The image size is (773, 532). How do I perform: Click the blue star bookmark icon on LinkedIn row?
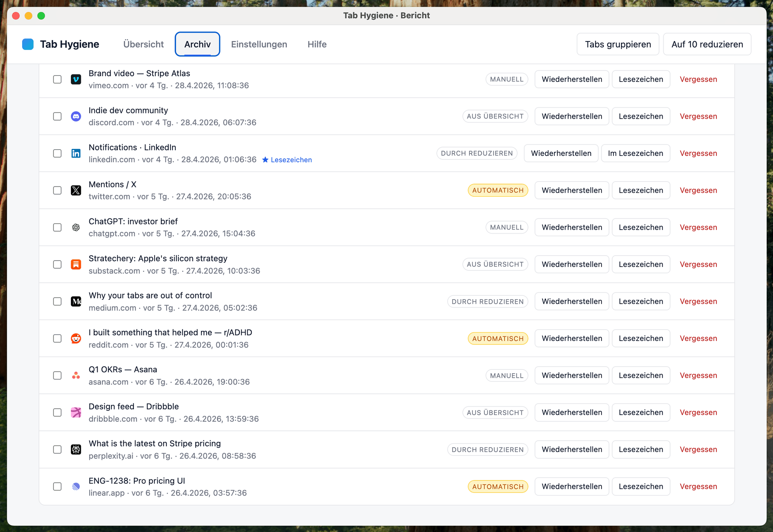pos(265,160)
